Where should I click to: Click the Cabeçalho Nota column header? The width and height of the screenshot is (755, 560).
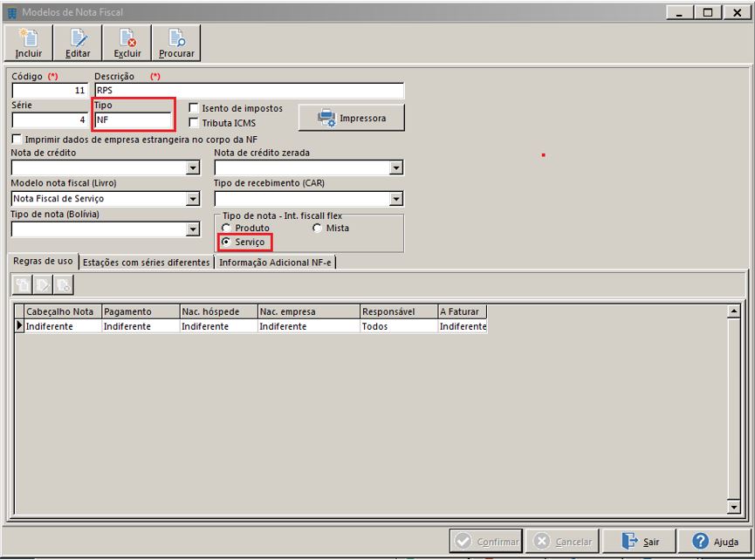pos(63,311)
